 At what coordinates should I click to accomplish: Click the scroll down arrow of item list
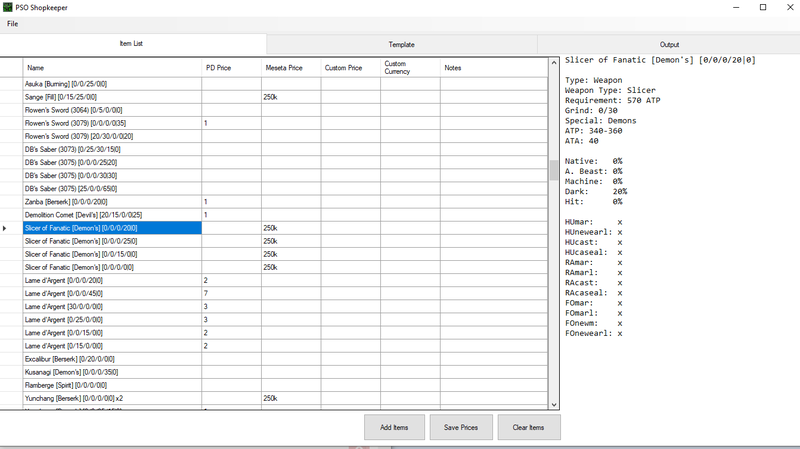554,405
